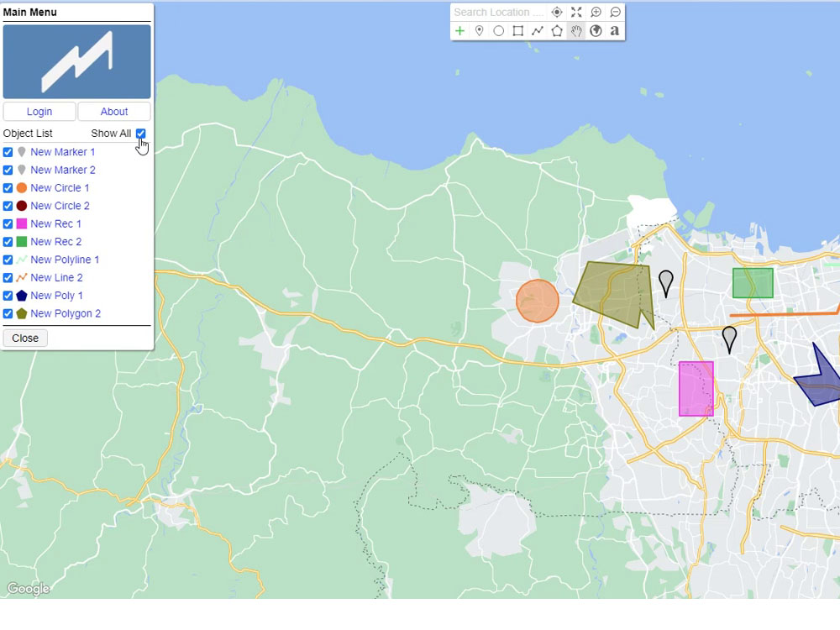The width and height of the screenshot is (840, 630).
Task: Zoom out with the magnifier minus icon
Action: pos(615,12)
